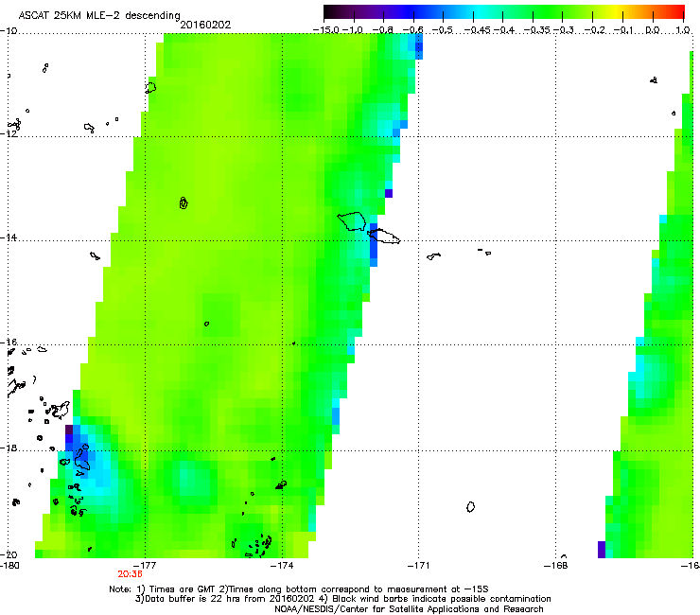
Task: Select the -14 latitude axis label
Action: point(9,237)
